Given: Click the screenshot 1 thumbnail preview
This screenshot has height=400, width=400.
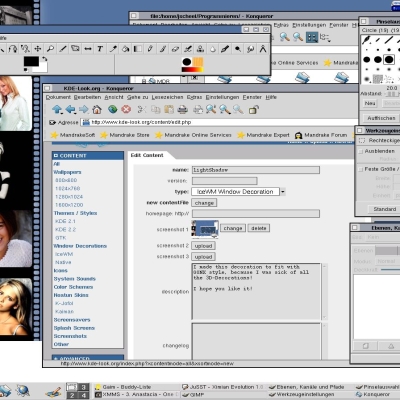Looking at the screenshot, I should [205, 229].
